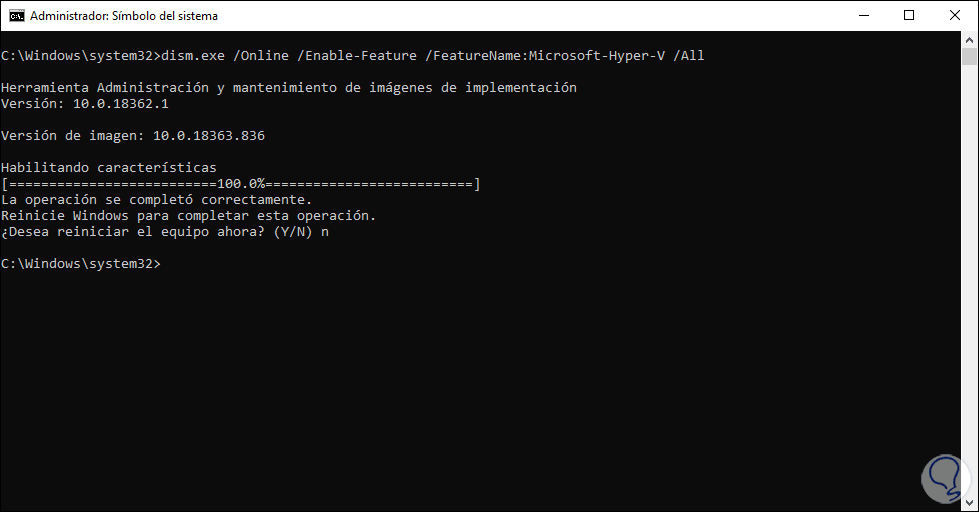Minimize the Símbolo del sistema window
Image resolution: width=979 pixels, height=512 pixels.
[862, 16]
